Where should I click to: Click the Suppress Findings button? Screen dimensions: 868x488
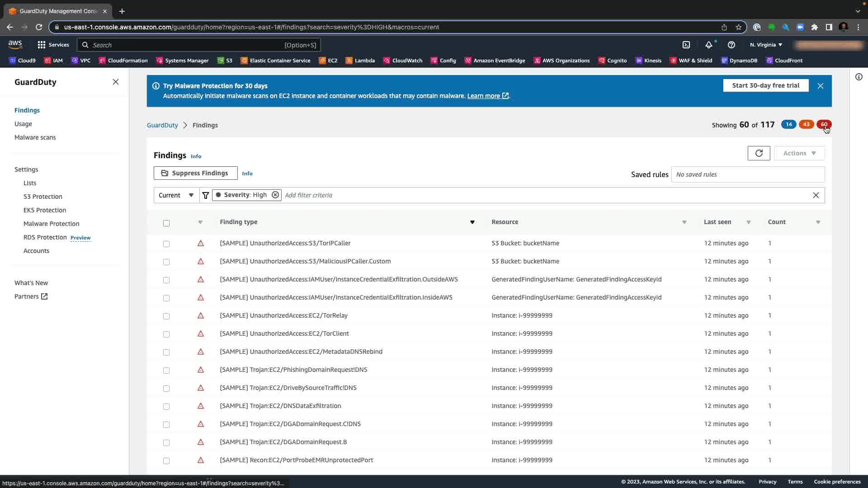pyautogui.click(x=195, y=173)
